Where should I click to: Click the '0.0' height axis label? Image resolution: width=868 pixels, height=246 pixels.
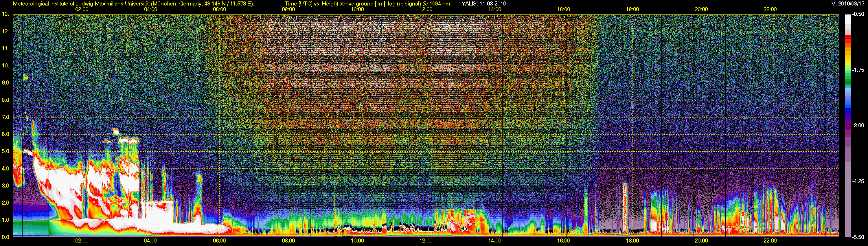pos(5,237)
